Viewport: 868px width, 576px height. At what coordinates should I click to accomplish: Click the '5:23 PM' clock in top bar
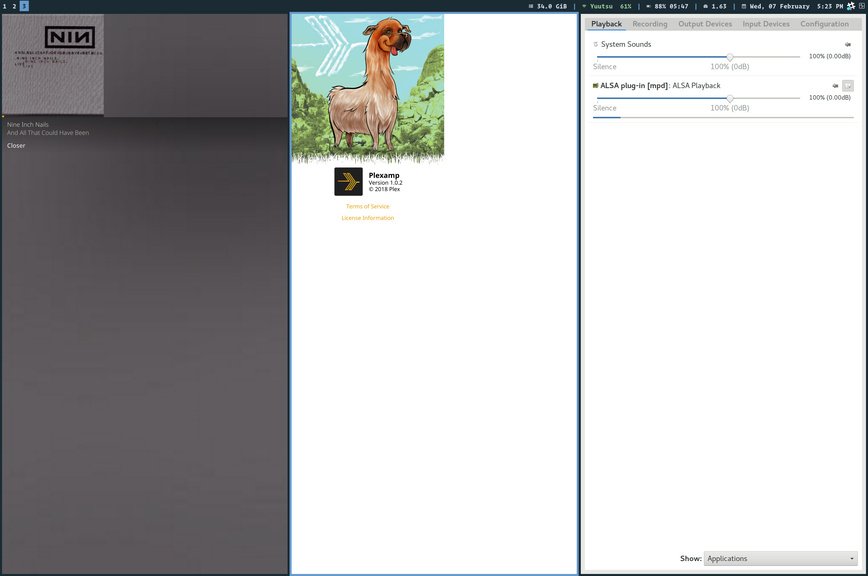(830, 7)
